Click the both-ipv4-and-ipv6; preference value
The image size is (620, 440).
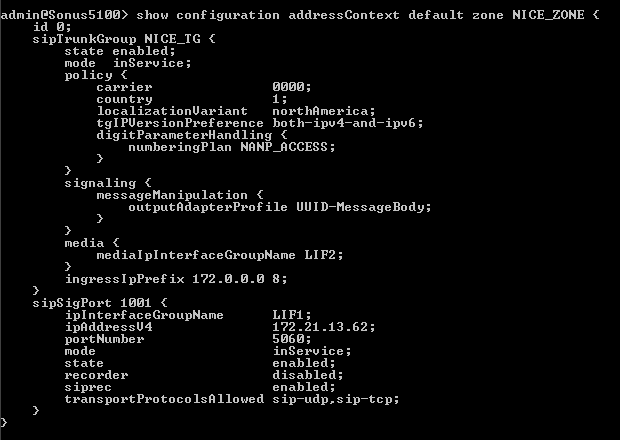pos(348,123)
